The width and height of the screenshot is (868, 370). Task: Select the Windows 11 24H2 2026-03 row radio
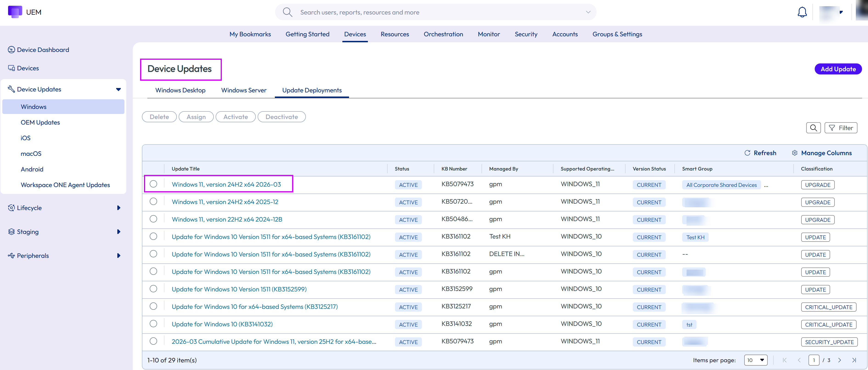point(153,184)
